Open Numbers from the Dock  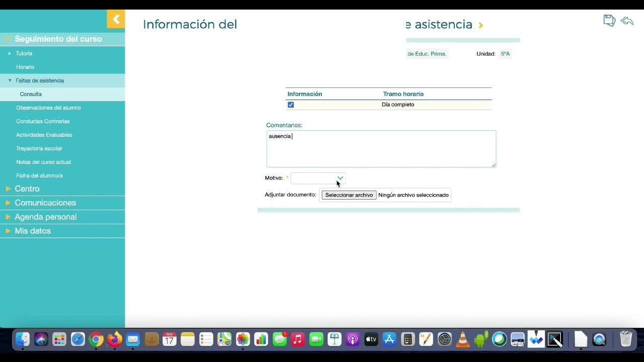(261, 339)
